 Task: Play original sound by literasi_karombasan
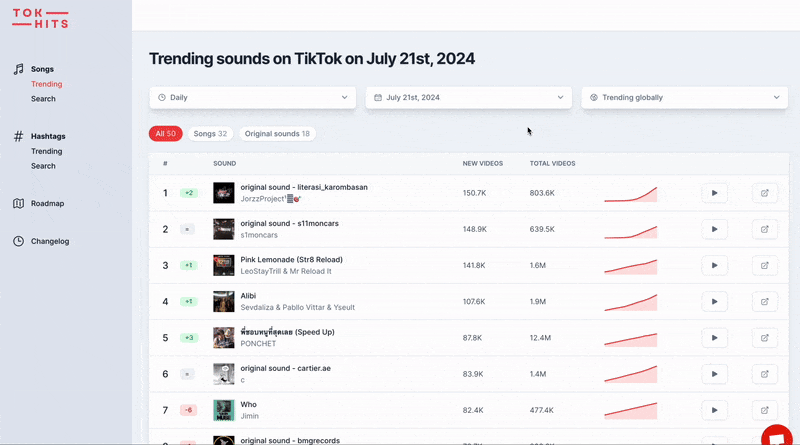714,193
